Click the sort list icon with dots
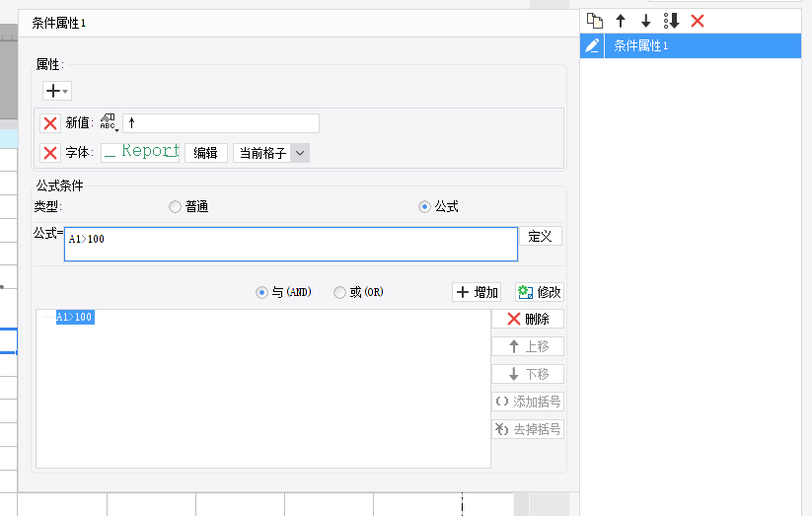This screenshot has width=812, height=516. pyautogui.click(x=672, y=21)
